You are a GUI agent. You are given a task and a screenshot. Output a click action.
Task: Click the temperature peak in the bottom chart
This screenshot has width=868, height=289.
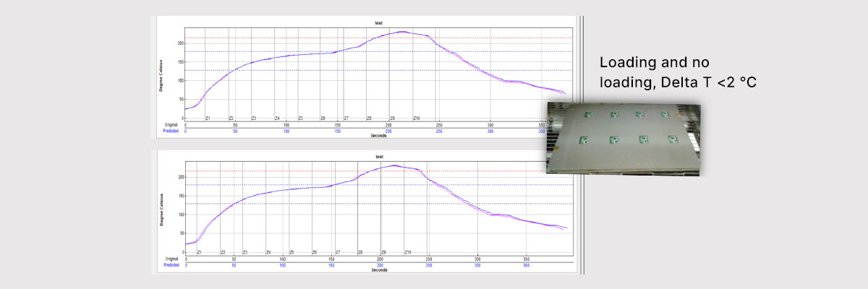point(394,165)
